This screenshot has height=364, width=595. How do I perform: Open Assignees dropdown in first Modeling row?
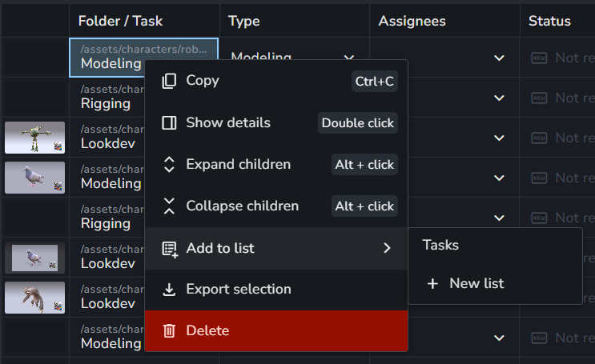(x=499, y=58)
